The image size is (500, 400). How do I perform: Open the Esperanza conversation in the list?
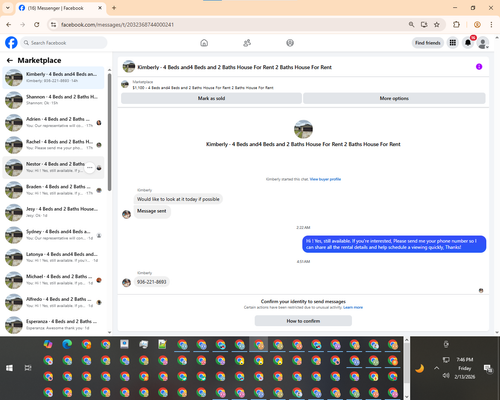pos(53,325)
